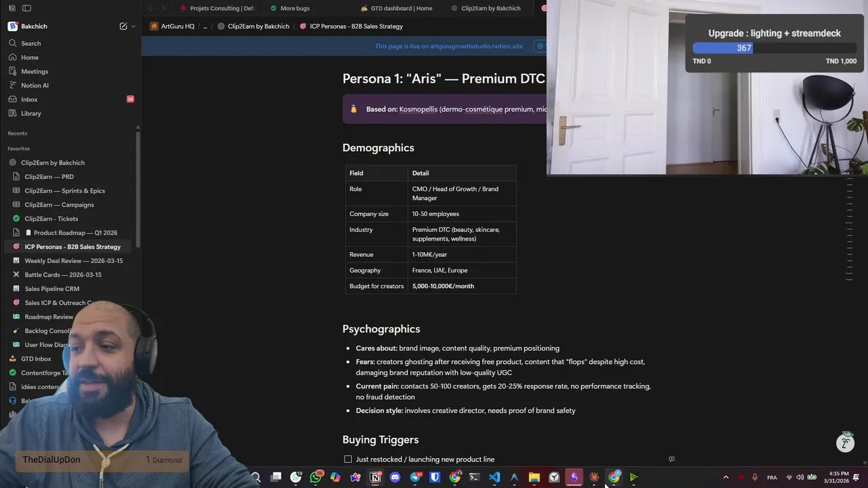Open Product Roadmap — Q1 2026
This screenshot has height=488, width=868.
71,232
